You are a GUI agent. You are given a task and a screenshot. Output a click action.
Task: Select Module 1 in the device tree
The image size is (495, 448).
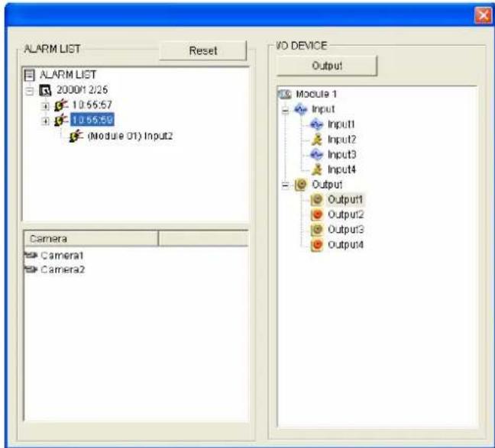click(x=316, y=94)
